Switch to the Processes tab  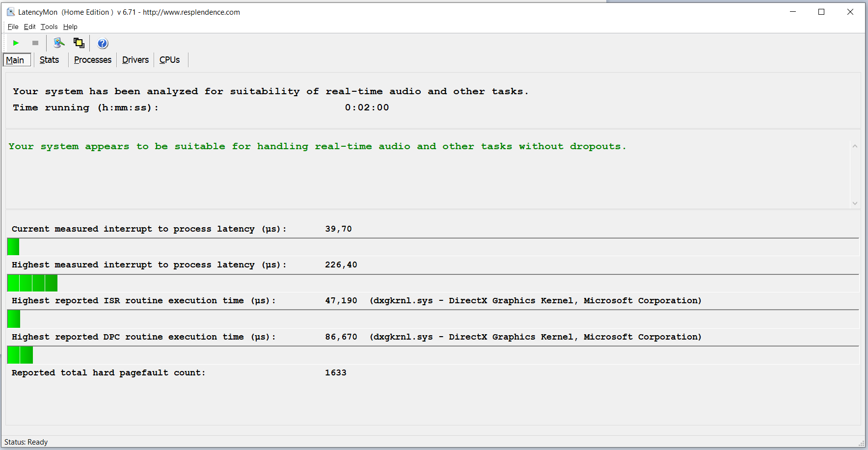click(x=93, y=60)
